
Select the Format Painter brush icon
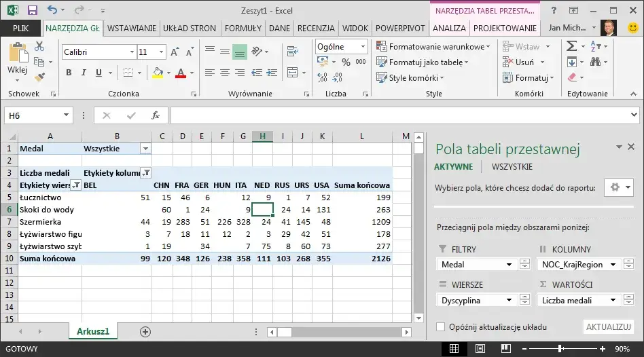pyautogui.click(x=39, y=77)
